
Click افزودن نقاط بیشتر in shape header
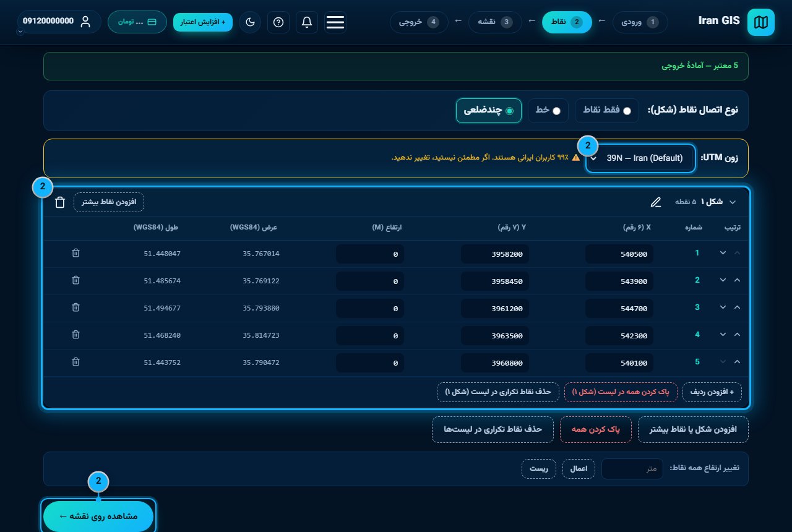pyautogui.click(x=109, y=202)
